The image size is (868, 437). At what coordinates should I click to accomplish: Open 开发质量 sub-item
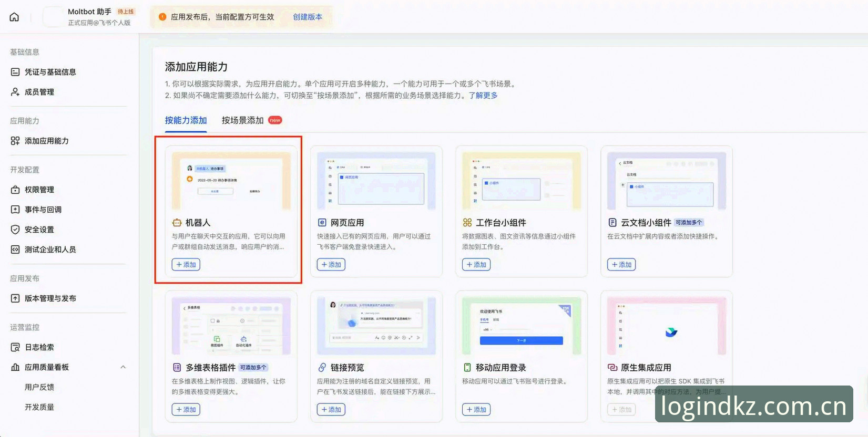[x=39, y=407]
